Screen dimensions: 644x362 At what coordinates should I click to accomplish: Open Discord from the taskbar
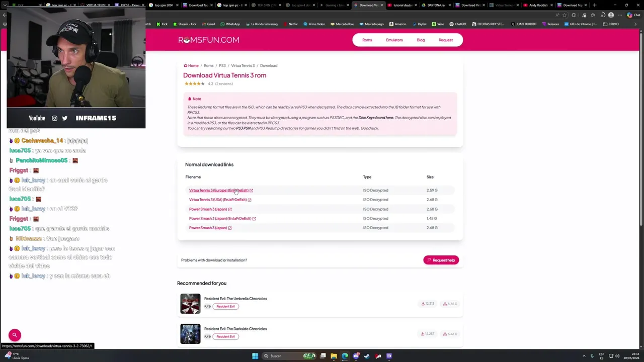tap(356, 356)
